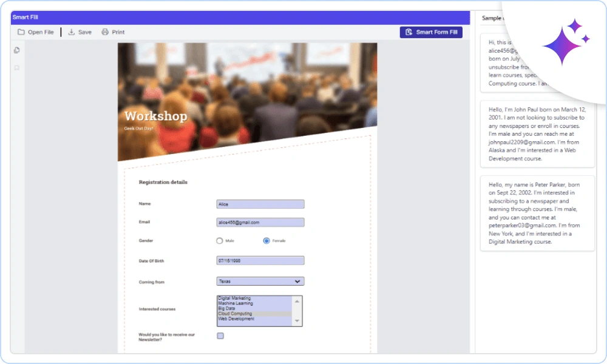Click the Save download icon

[72, 32]
